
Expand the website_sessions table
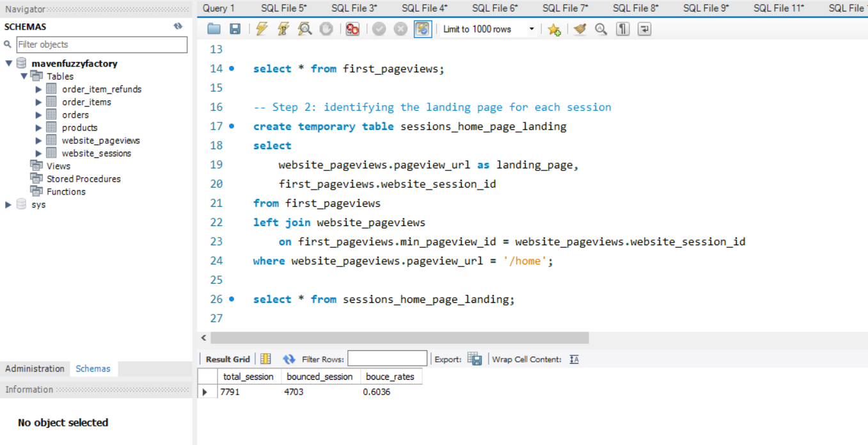(x=39, y=153)
